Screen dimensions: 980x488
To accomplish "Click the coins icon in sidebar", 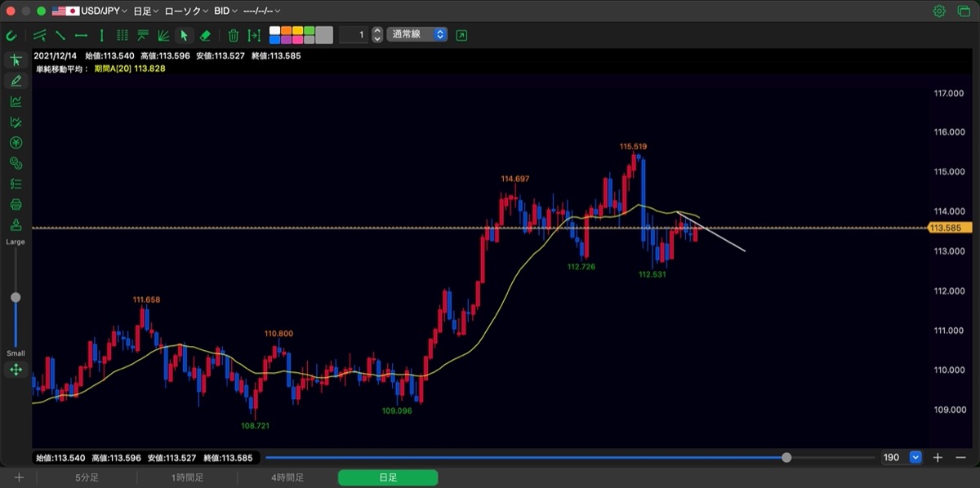I will pos(16,163).
